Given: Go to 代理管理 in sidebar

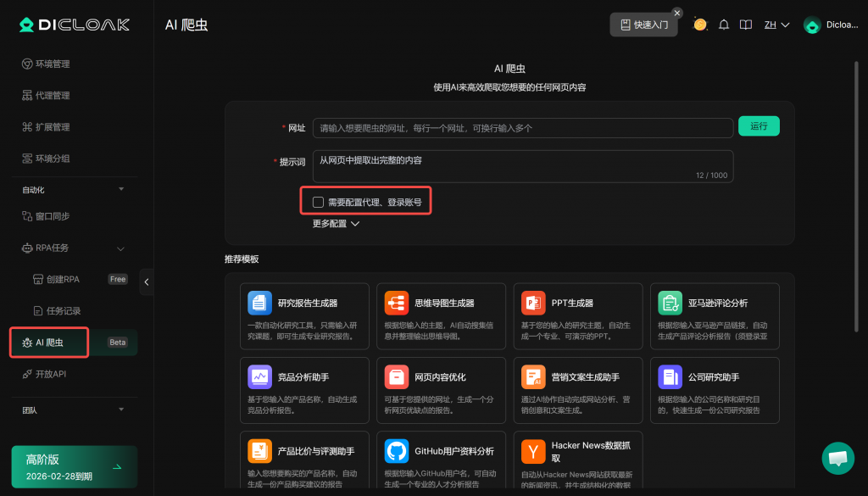Looking at the screenshot, I should [x=53, y=96].
